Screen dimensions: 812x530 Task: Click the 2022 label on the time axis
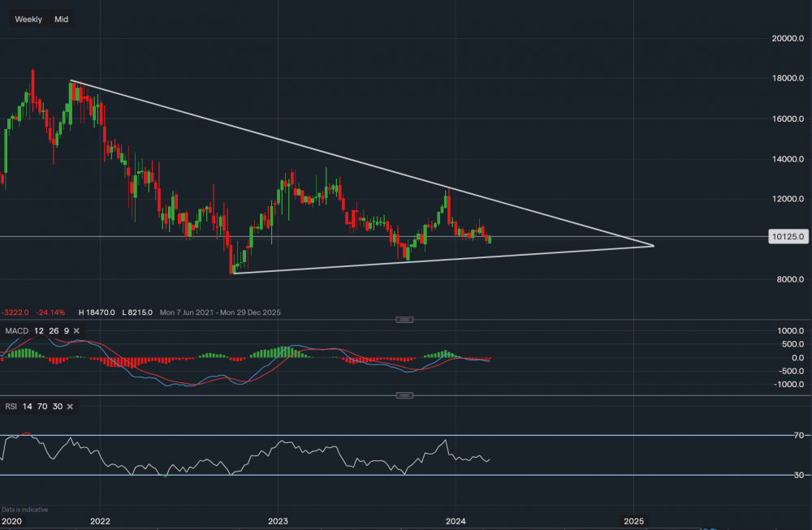click(100, 520)
